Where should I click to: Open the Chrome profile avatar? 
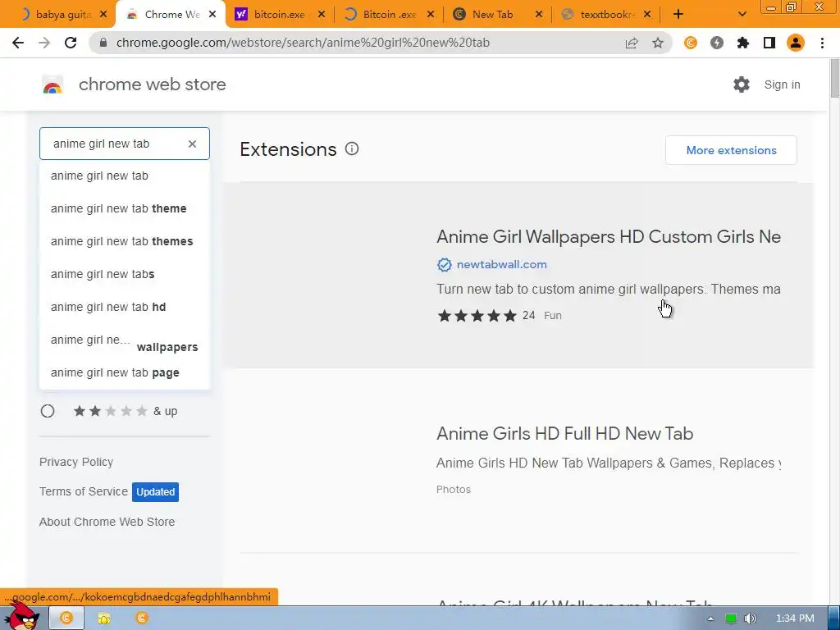796,43
